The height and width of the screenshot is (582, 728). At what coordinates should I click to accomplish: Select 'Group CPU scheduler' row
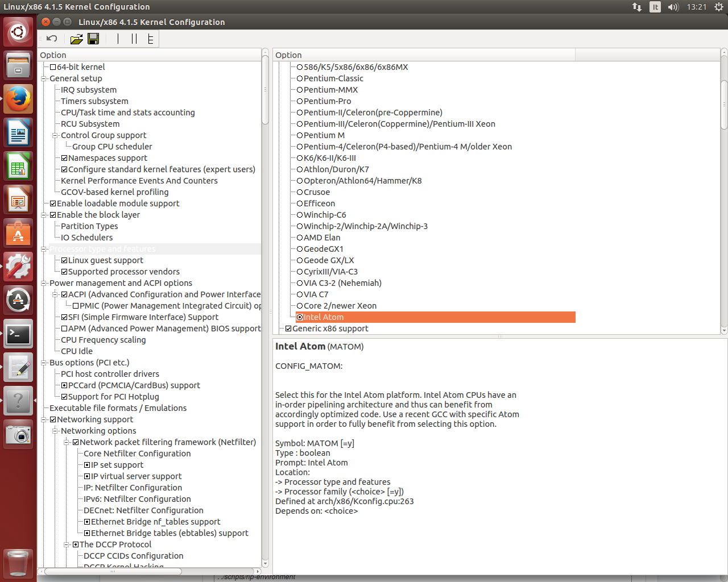tap(112, 147)
